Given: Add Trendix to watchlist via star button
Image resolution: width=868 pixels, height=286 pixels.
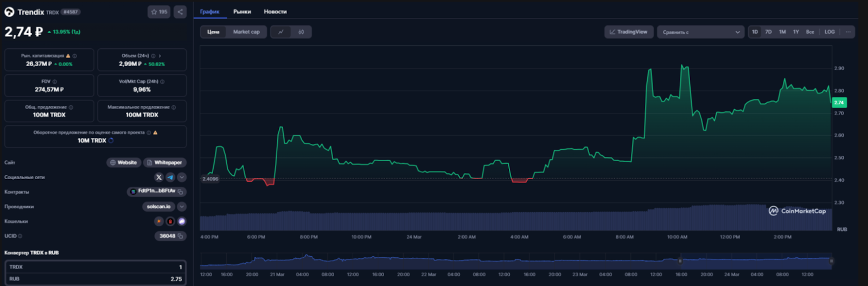Looking at the screenshot, I should [159, 12].
